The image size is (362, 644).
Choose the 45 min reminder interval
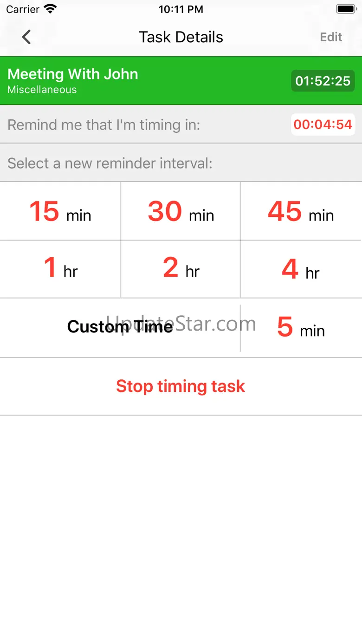[x=301, y=212]
